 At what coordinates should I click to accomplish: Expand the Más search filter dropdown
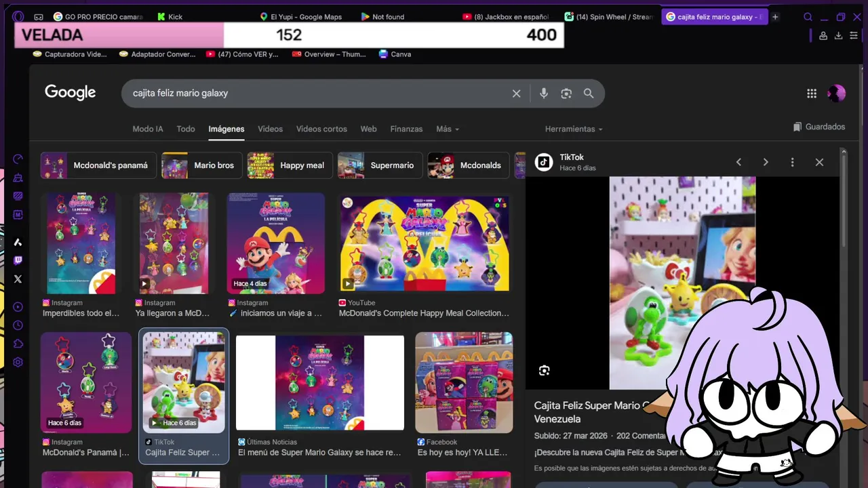(x=448, y=129)
